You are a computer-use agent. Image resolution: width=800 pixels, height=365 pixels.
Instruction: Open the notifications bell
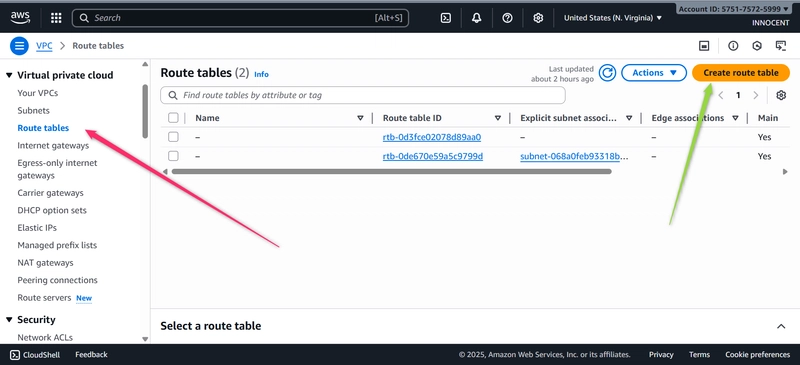[x=477, y=18]
